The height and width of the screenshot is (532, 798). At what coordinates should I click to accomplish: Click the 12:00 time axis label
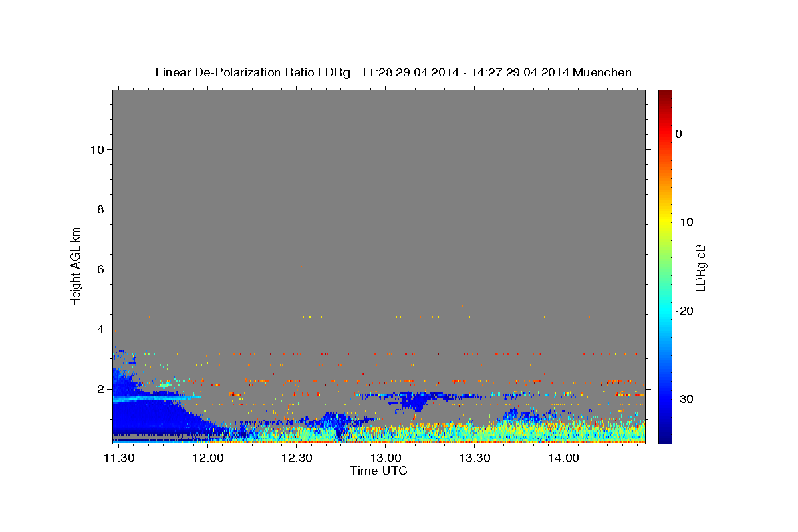tap(207, 458)
